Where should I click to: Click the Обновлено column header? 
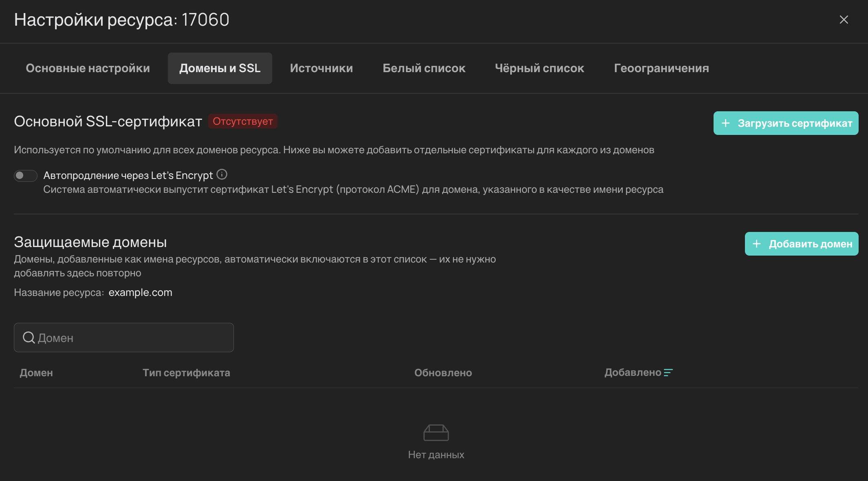[443, 373]
